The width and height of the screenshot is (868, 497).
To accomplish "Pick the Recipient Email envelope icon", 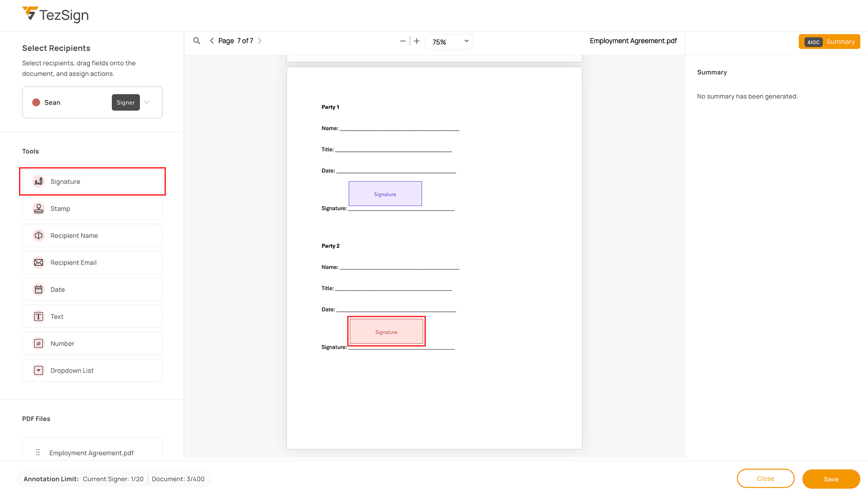I will coord(39,263).
